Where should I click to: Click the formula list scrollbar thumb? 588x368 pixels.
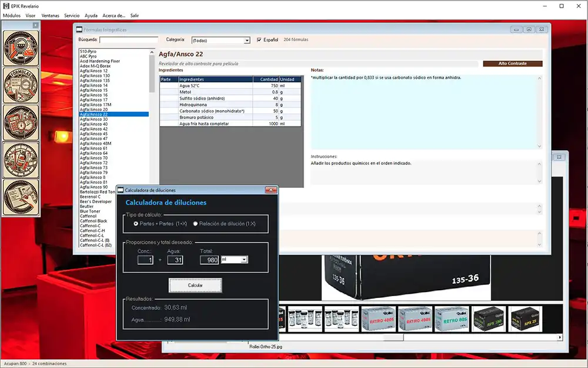(x=152, y=74)
